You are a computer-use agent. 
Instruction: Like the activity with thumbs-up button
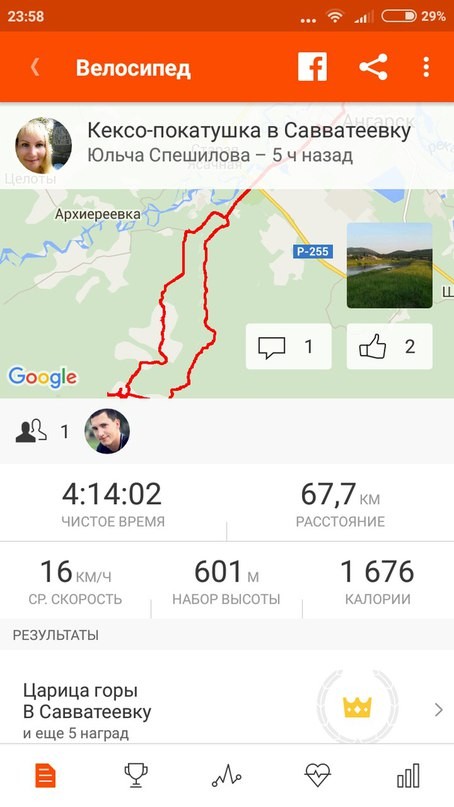(x=390, y=346)
